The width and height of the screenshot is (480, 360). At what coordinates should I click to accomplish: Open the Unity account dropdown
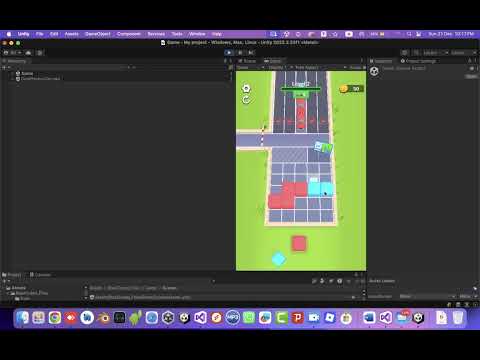click(x=13, y=53)
